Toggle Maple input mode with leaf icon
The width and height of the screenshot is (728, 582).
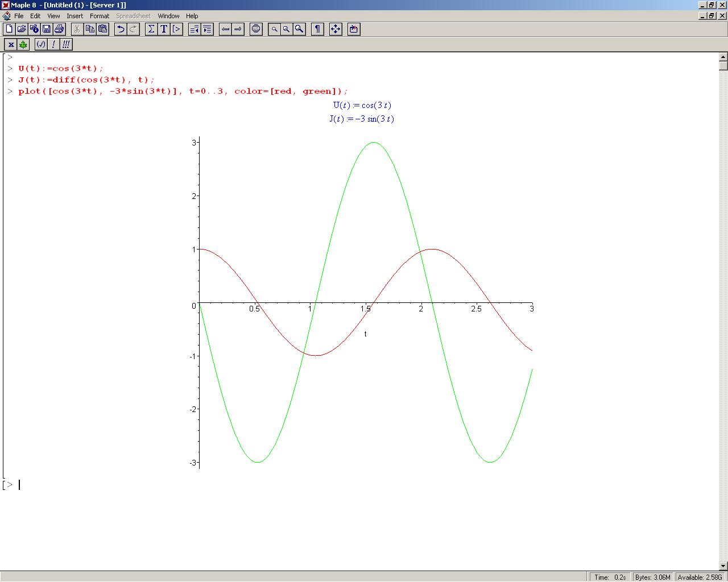pyautogui.click(x=23, y=44)
